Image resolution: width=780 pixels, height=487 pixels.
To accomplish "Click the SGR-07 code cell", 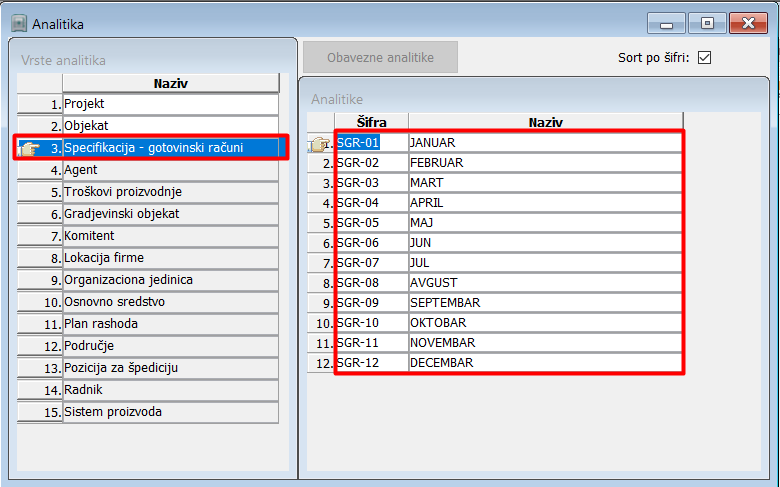I will pos(372,263).
